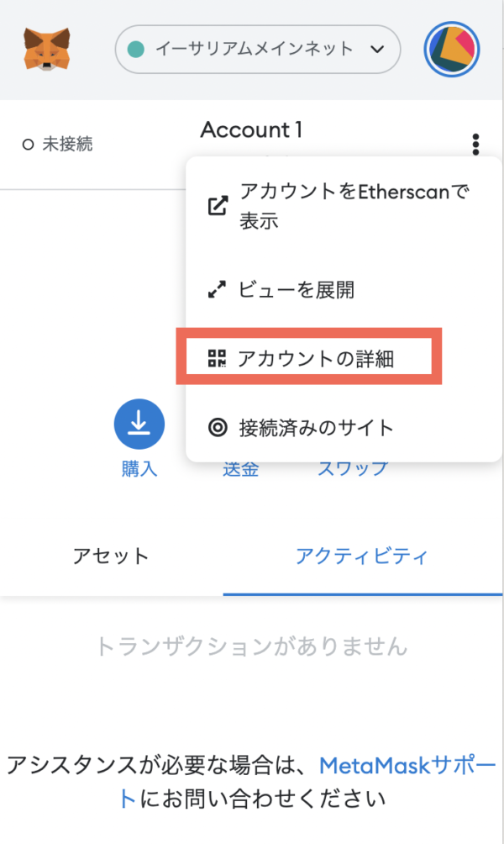The width and height of the screenshot is (504, 844).
Task: Click the 送金 button label
Action: coord(240,469)
